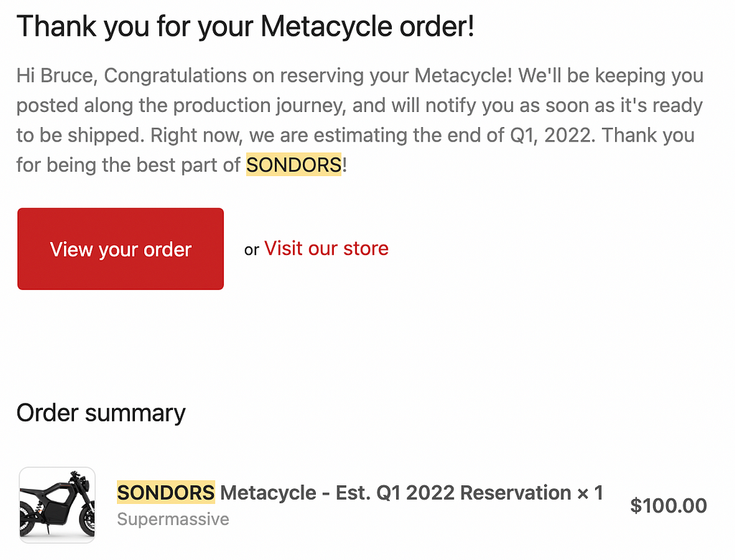Click the $100.00 price
This screenshot has height=560, width=735.
tap(668, 505)
